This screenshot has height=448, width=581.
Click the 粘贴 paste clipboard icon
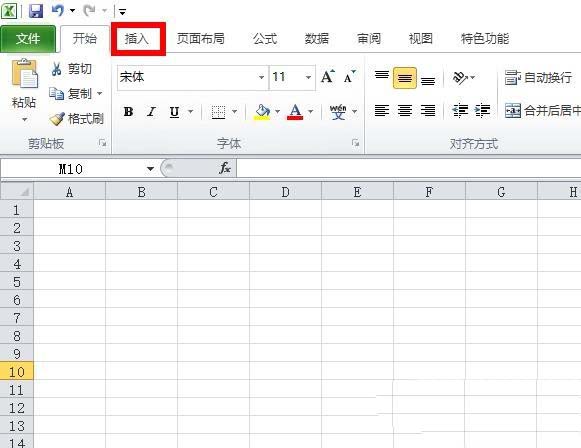pos(24,74)
